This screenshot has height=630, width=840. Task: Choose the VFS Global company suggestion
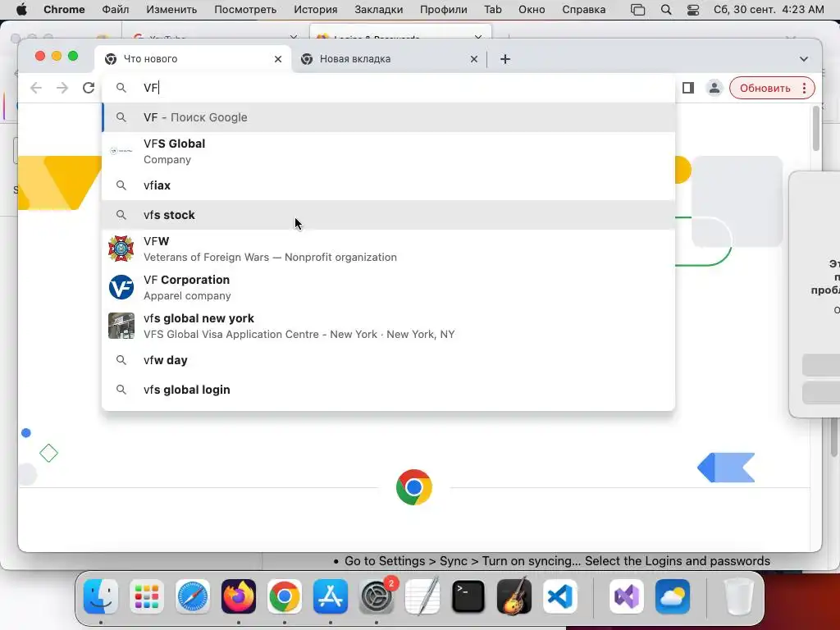(388, 151)
